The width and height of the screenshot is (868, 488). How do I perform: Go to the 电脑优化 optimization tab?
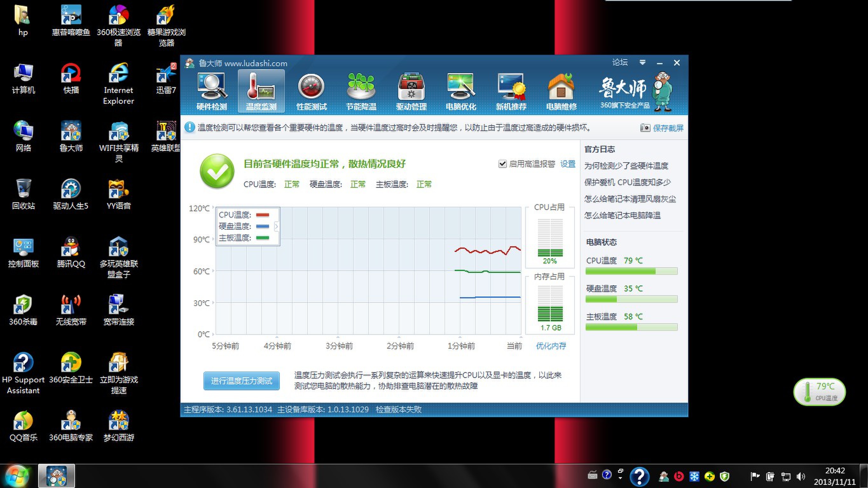461,91
